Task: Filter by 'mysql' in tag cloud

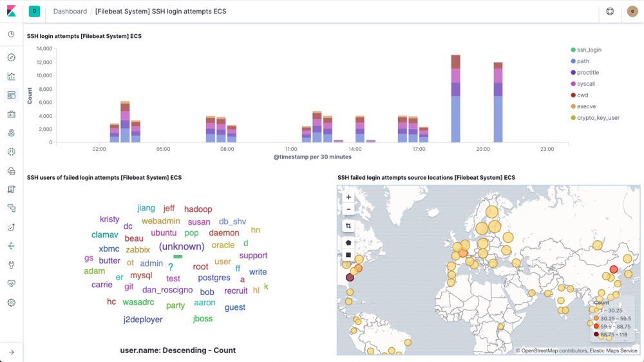Action: coord(141,275)
